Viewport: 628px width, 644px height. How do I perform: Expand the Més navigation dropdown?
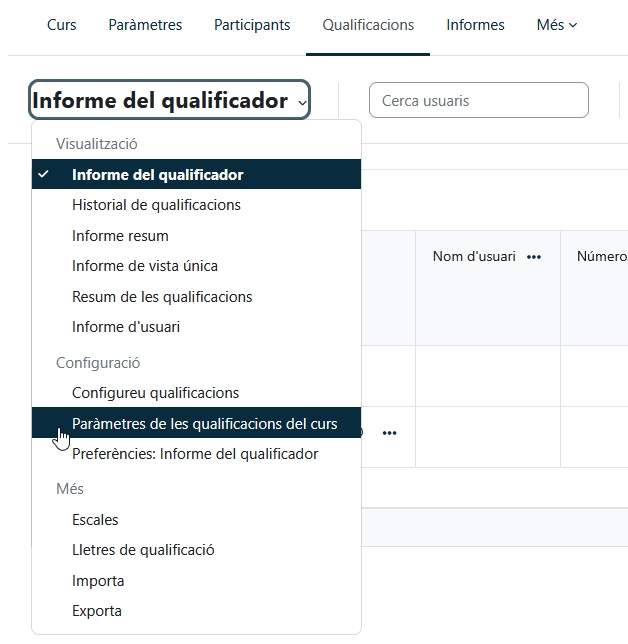[x=557, y=25]
